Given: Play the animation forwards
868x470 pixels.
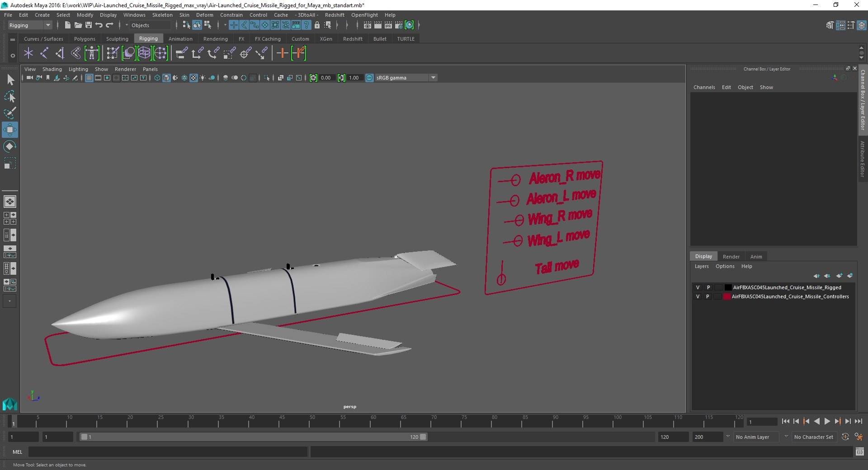Looking at the screenshot, I should pyautogui.click(x=827, y=421).
